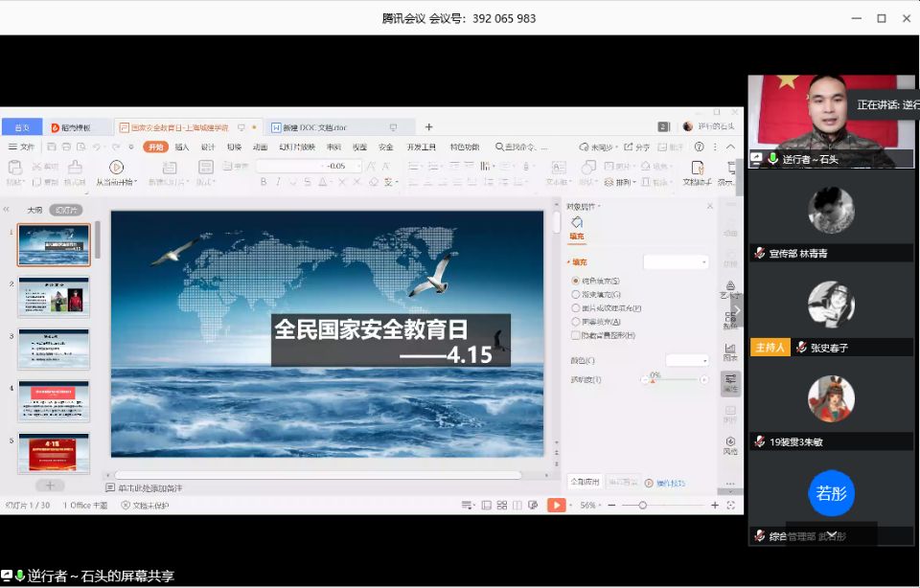Open the Style (风格) hexagon sidebar icon
920x588 pixels.
pyautogui.click(x=730, y=441)
